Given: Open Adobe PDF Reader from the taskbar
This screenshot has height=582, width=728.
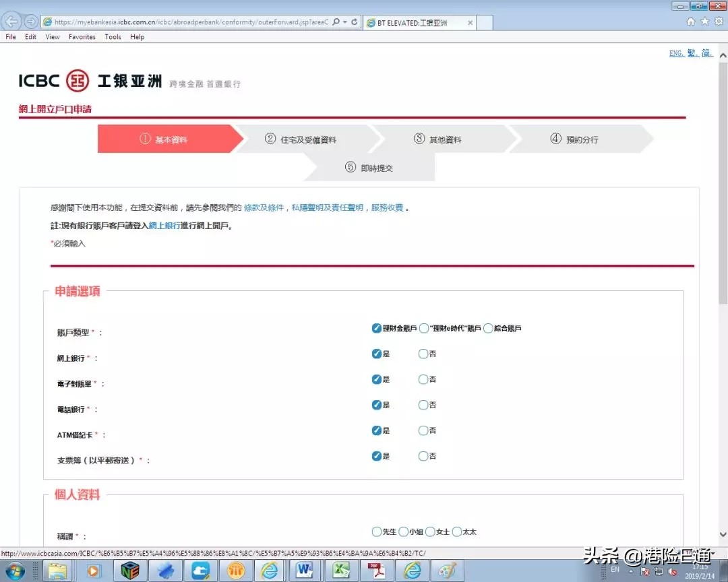Looking at the screenshot, I should tap(376, 570).
